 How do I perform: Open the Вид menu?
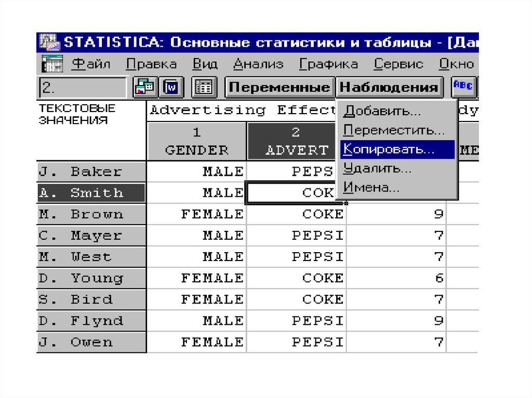(205, 64)
